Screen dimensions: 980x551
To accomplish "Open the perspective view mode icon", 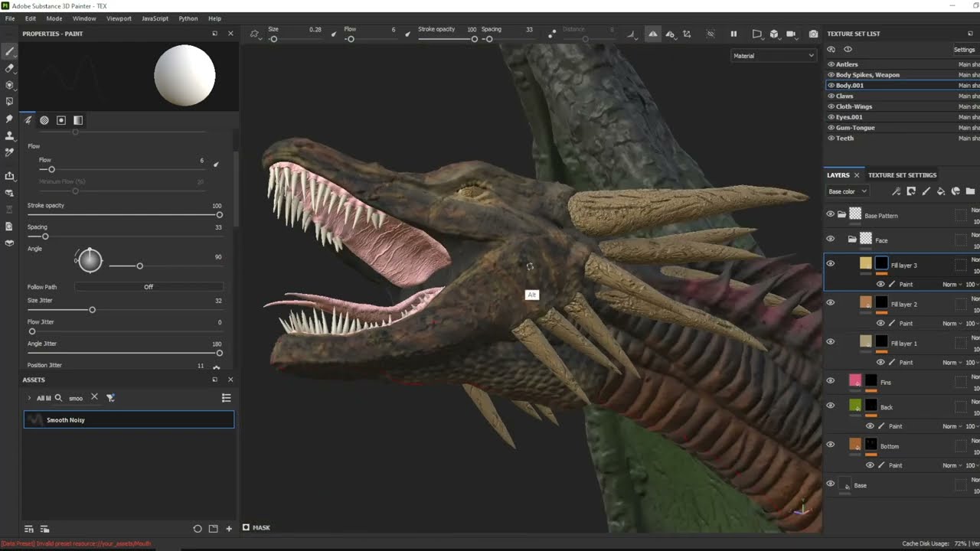I will 756,34.
